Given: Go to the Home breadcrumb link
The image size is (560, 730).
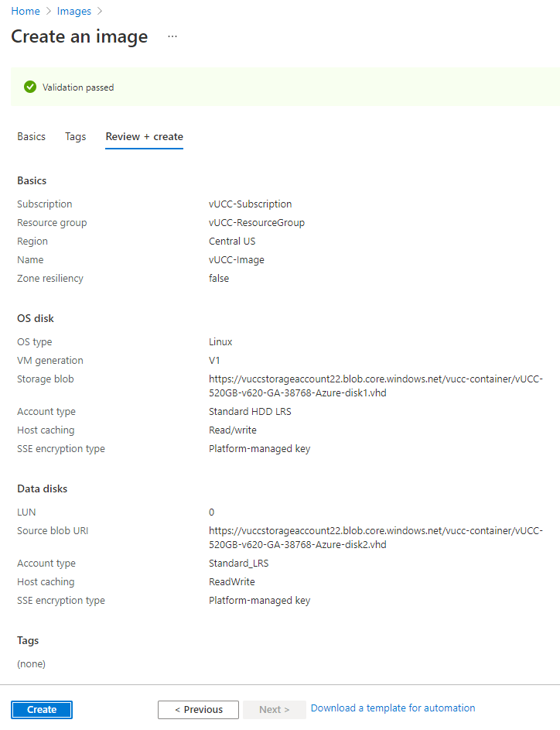Looking at the screenshot, I should point(25,11).
